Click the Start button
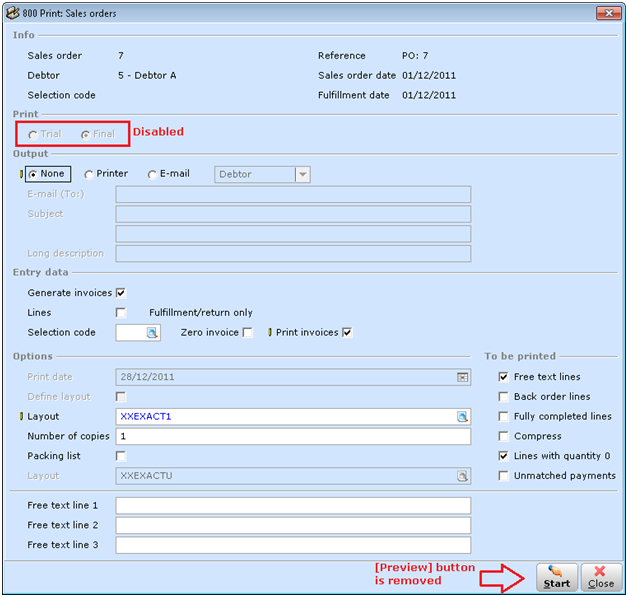This screenshot has height=597, width=628. [x=557, y=577]
